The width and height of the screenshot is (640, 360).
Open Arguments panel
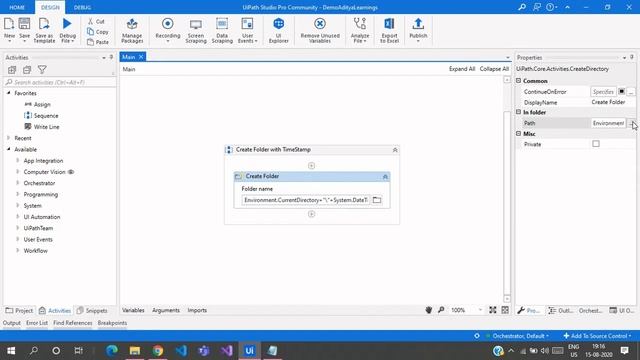(x=166, y=310)
